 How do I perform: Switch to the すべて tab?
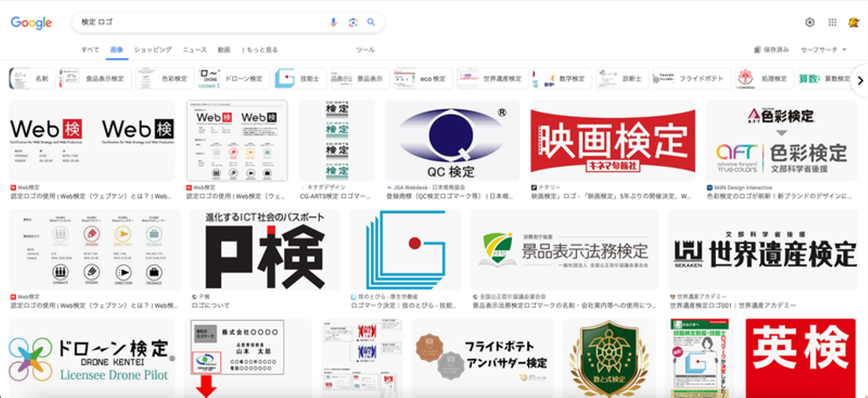pyautogui.click(x=90, y=50)
